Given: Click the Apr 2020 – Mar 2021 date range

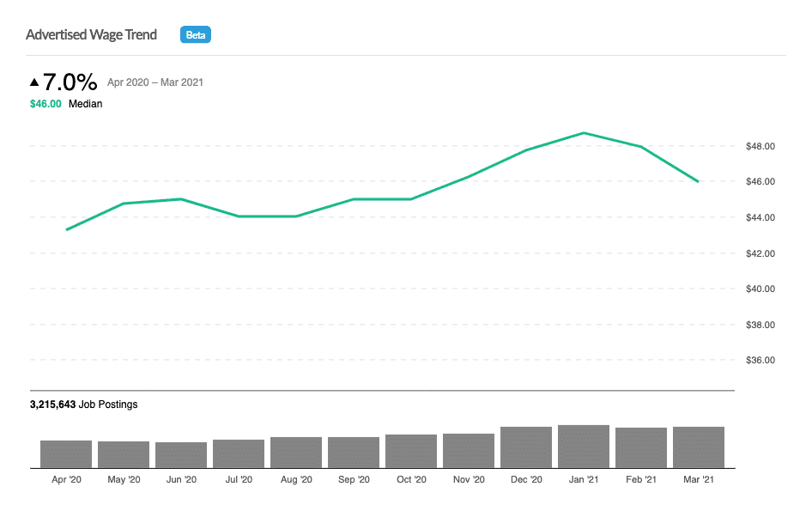Looking at the screenshot, I should 155,82.
